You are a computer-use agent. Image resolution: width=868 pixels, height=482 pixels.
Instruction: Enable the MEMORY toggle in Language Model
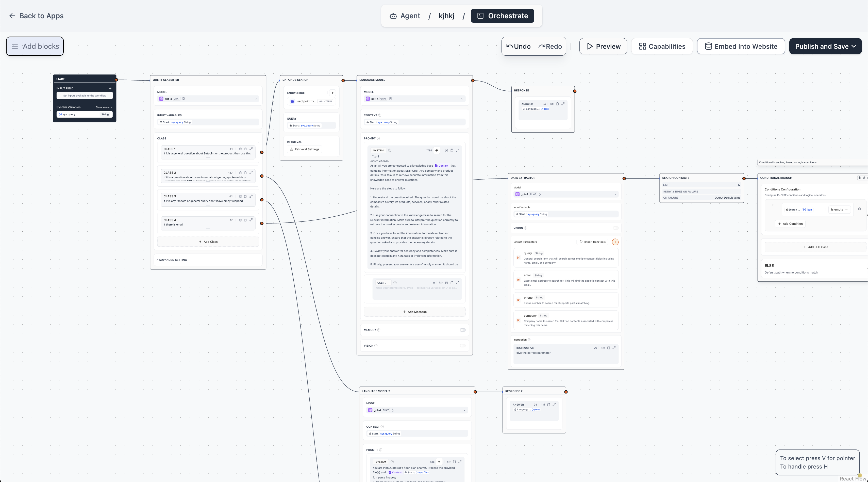462,330
